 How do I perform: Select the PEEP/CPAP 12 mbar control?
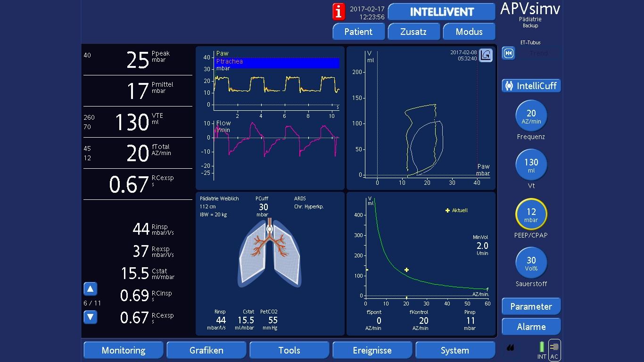point(531,214)
